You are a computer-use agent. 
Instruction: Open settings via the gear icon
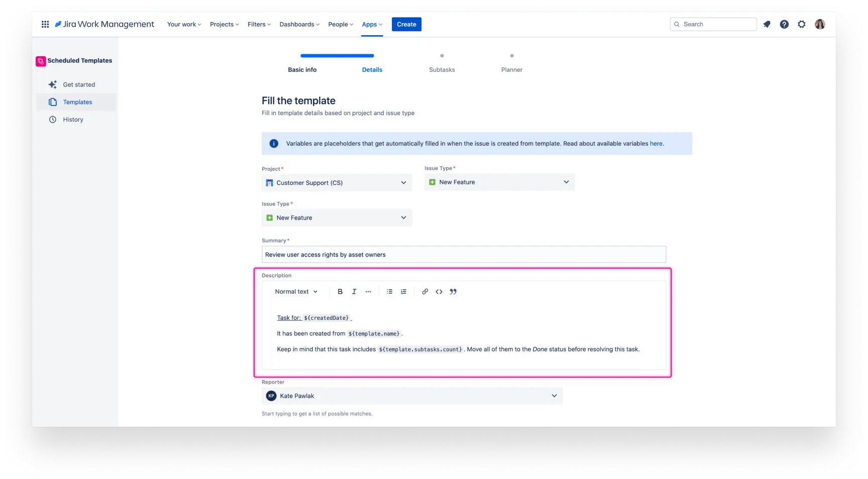(x=802, y=24)
